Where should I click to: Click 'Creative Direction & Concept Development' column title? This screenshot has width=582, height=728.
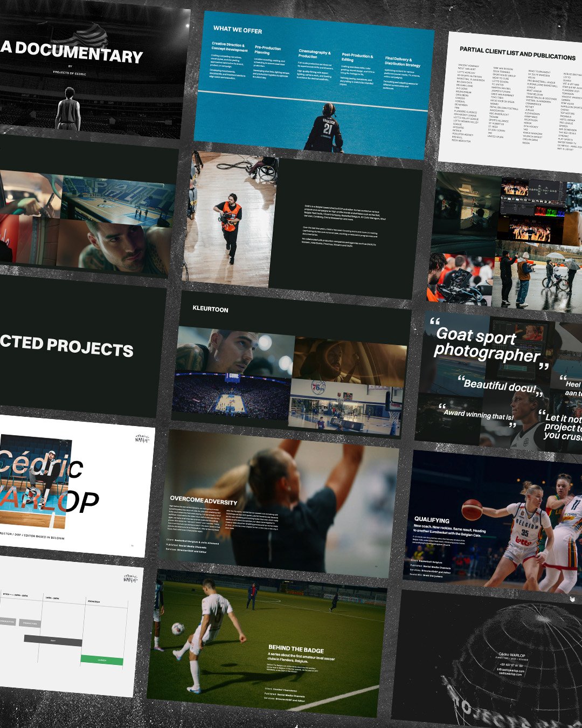[x=230, y=47]
